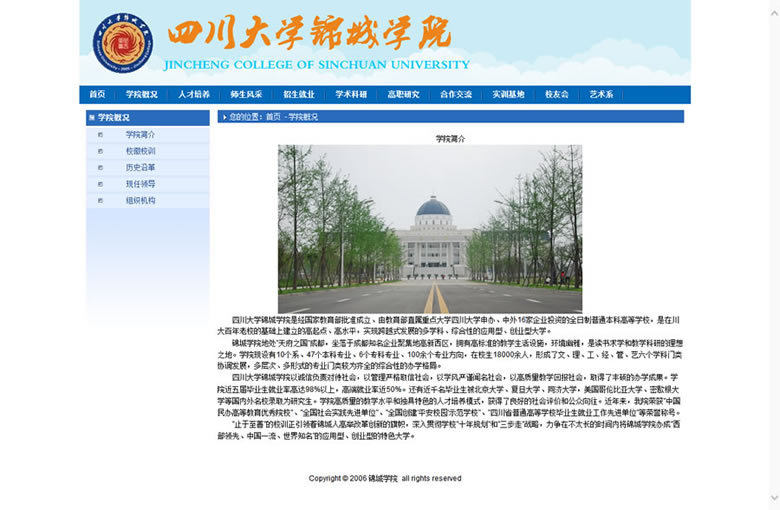Select 艺术系 in the navigation bar
The height and width of the screenshot is (510, 780).
(601, 95)
